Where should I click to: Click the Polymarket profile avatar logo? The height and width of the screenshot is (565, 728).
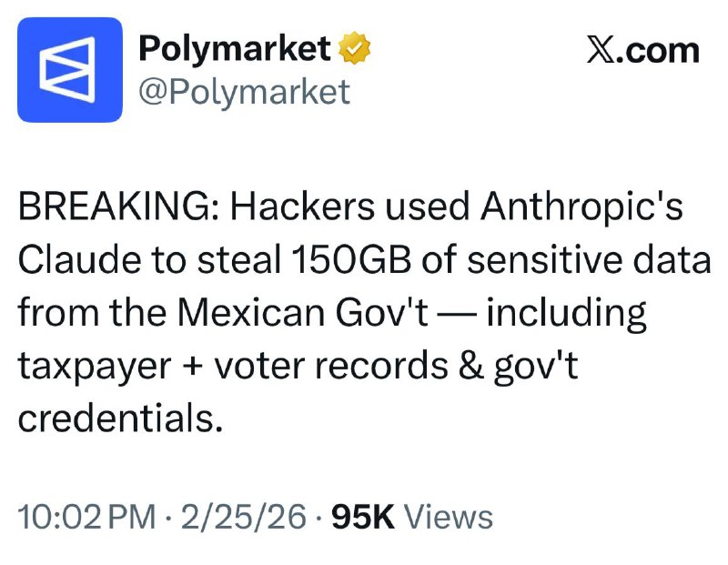click(69, 69)
